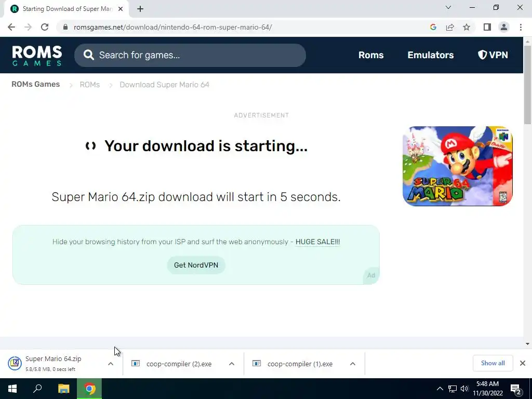Focus the Search for games field

click(x=190, y=55)
